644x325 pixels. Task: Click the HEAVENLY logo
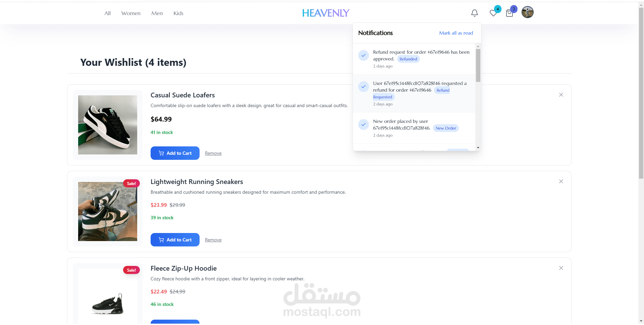(326, 13)
